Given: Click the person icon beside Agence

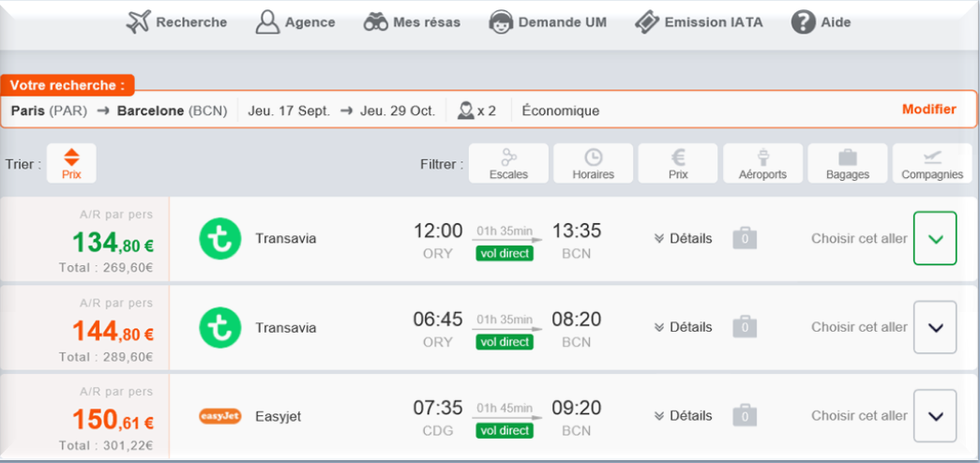Looking at the screenshot, I should [x=267, y=22].
